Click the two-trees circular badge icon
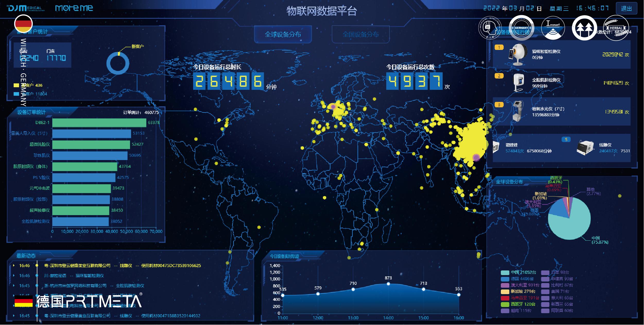 (584, 28)
